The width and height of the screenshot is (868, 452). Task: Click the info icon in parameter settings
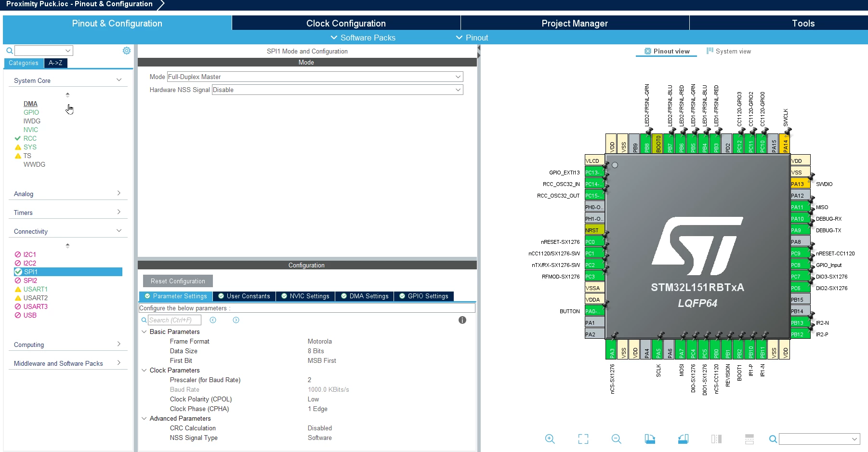(462, 320)
